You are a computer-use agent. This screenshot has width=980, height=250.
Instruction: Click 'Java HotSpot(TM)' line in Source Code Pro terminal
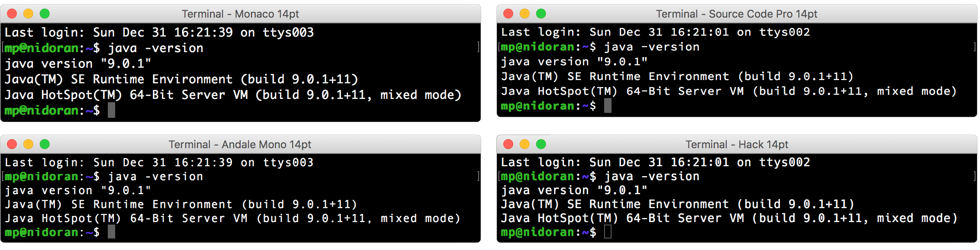point(729,91)
